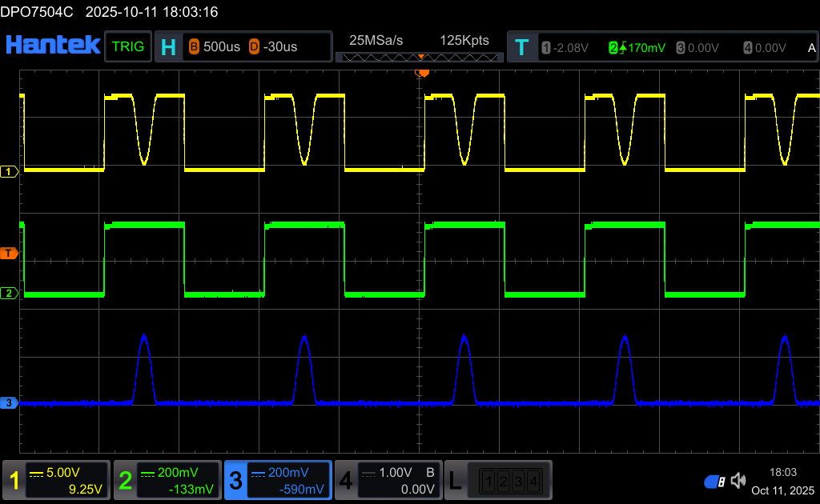
Task: Click the trigger mode A indicator
Action: click(812, 48)
